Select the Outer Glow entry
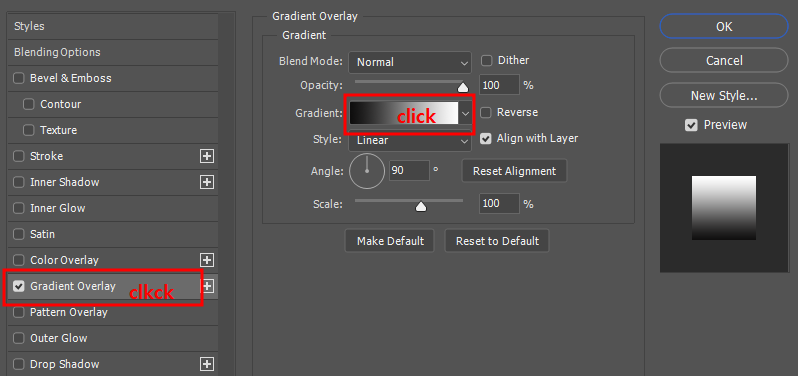Image resolution: width=798 pixels, height=376 pixels. [59, 338]
